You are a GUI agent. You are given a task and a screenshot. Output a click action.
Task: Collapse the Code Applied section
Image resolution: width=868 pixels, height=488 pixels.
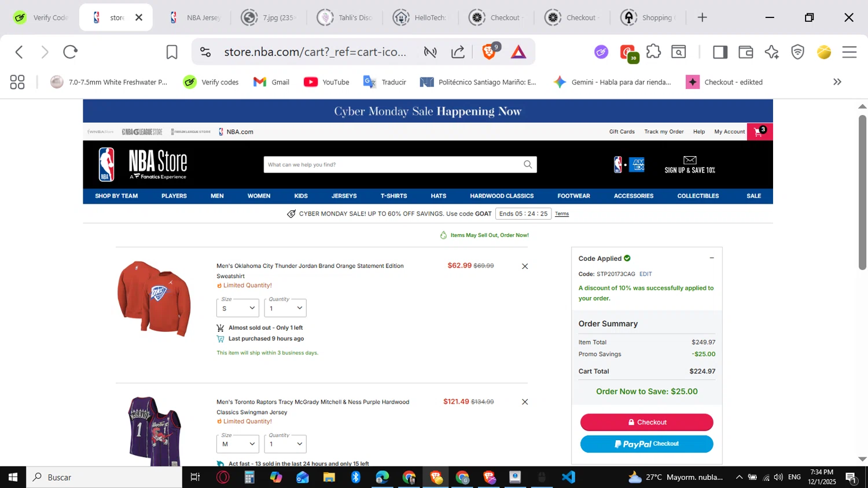tap(712, 258)
